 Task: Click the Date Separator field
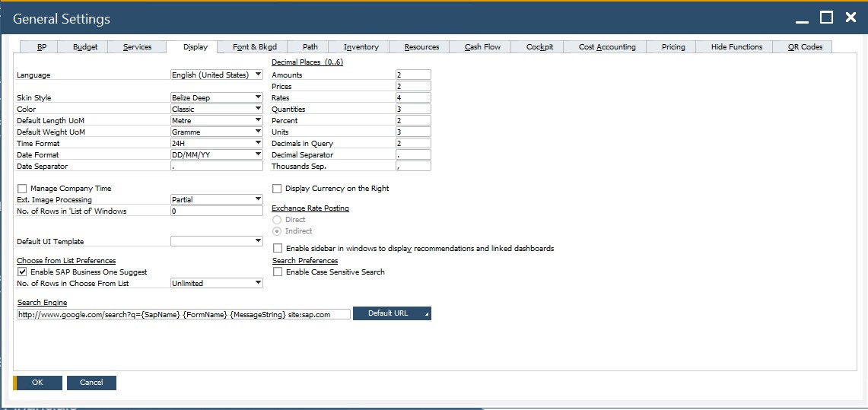[217, 166]
